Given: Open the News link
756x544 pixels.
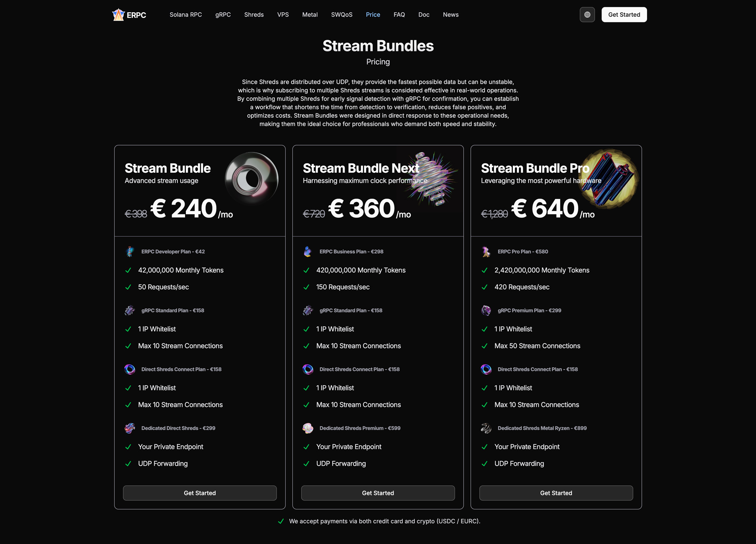Looking at the screenshot, I should click(450, 15).
